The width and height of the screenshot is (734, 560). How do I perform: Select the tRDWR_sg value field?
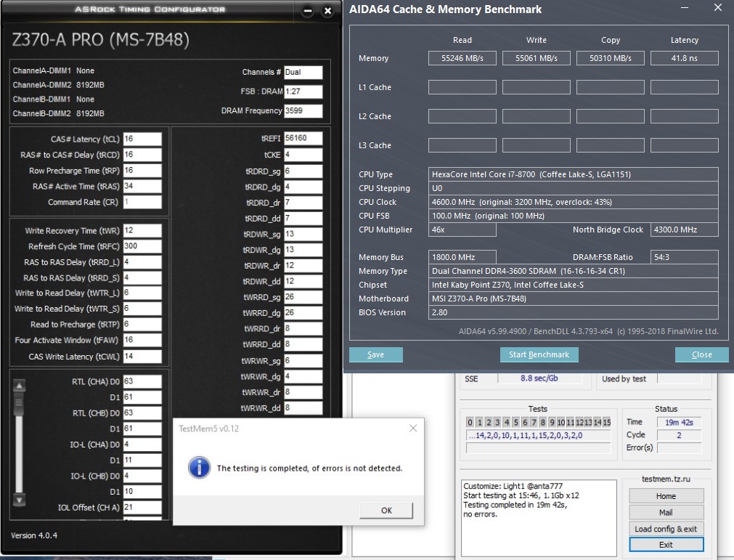(303, 234)
